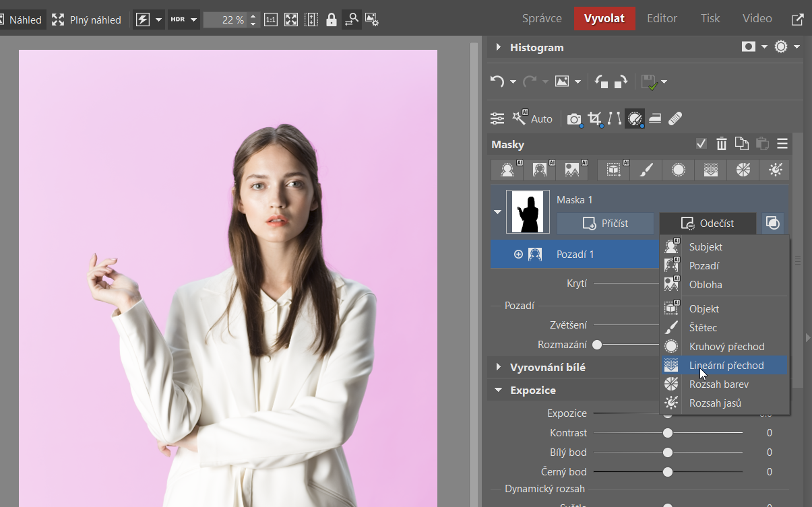This screenshot has height=507, width=812.
Task: Select the healing bandage retouch tool
Action: [x=675, y=119]
